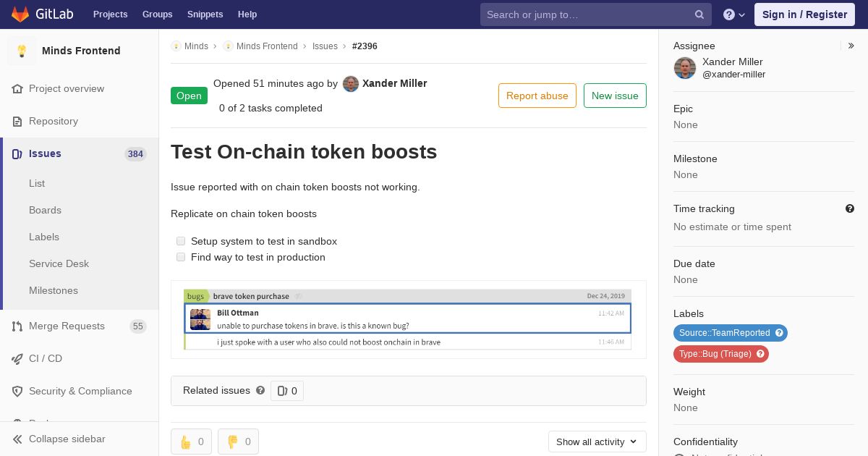
Task: Click the green Open status badge
Action: click(189, 96)
